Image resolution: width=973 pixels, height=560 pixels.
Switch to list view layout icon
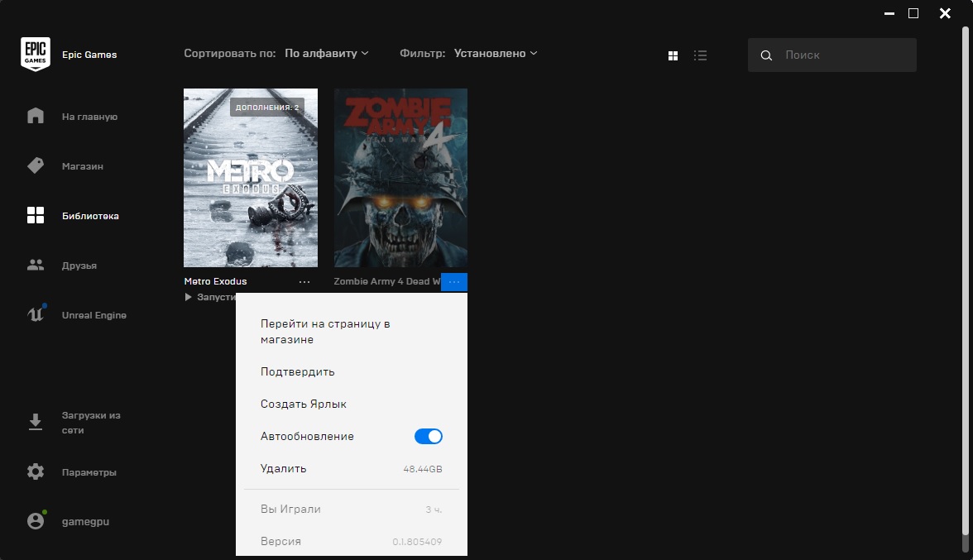(701, 55)
